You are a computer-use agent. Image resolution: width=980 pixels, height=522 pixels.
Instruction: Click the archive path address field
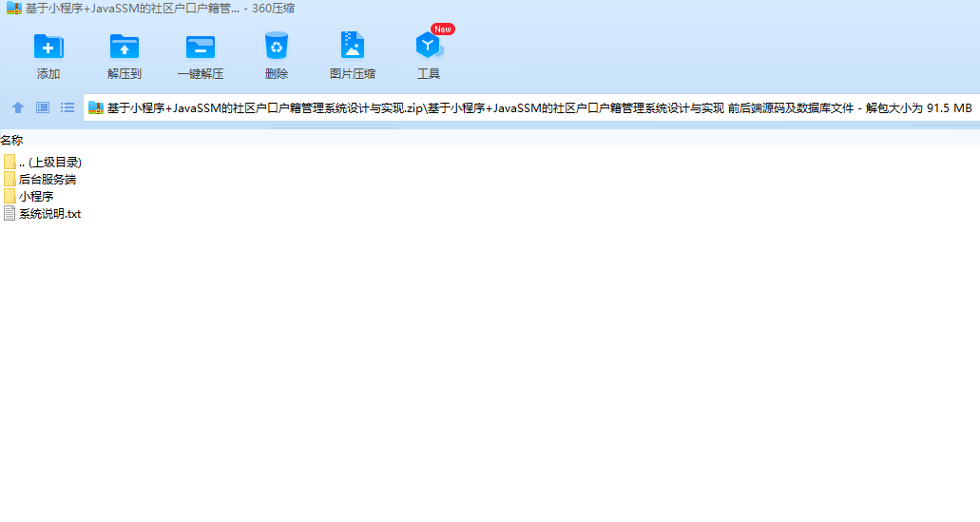point(531,108)
